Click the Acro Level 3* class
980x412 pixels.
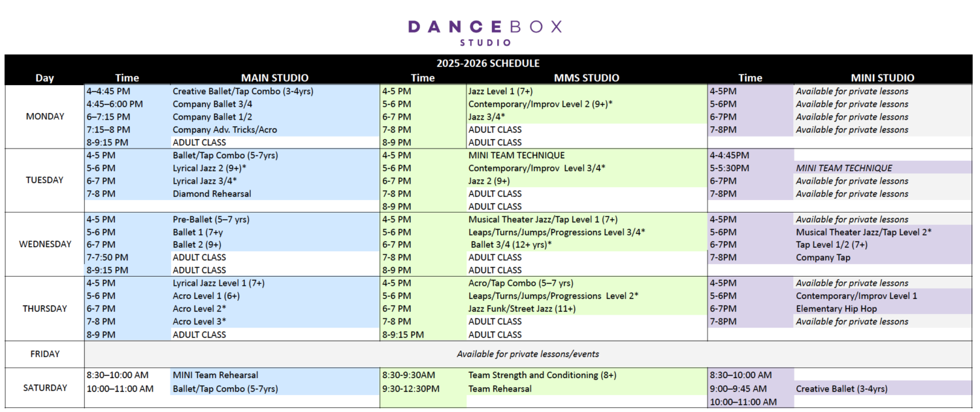[x=199, y=321]
